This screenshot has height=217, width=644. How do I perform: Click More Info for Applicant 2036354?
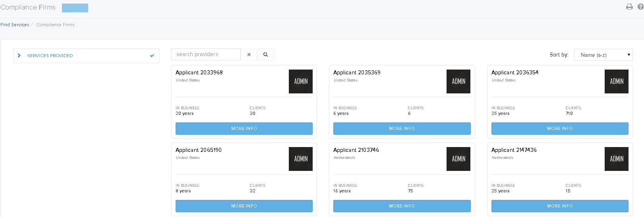tap(559, 128)
